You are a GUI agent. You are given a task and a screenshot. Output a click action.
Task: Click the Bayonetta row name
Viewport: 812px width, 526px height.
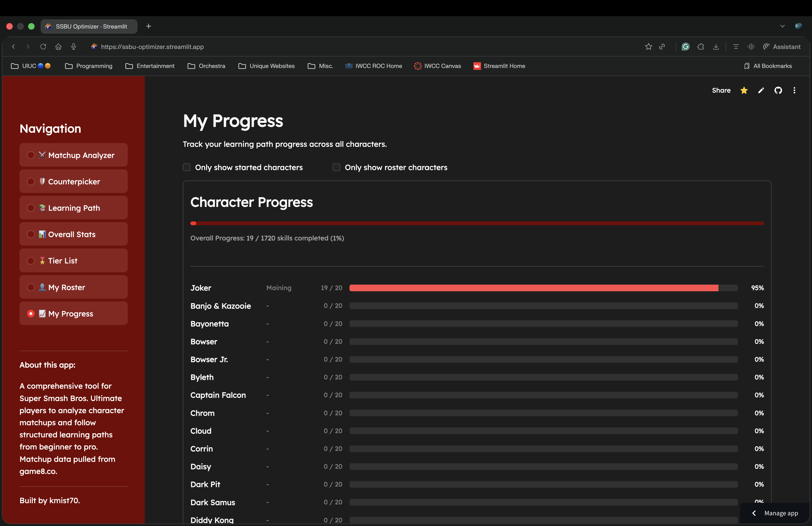click(x=209, y=324)
